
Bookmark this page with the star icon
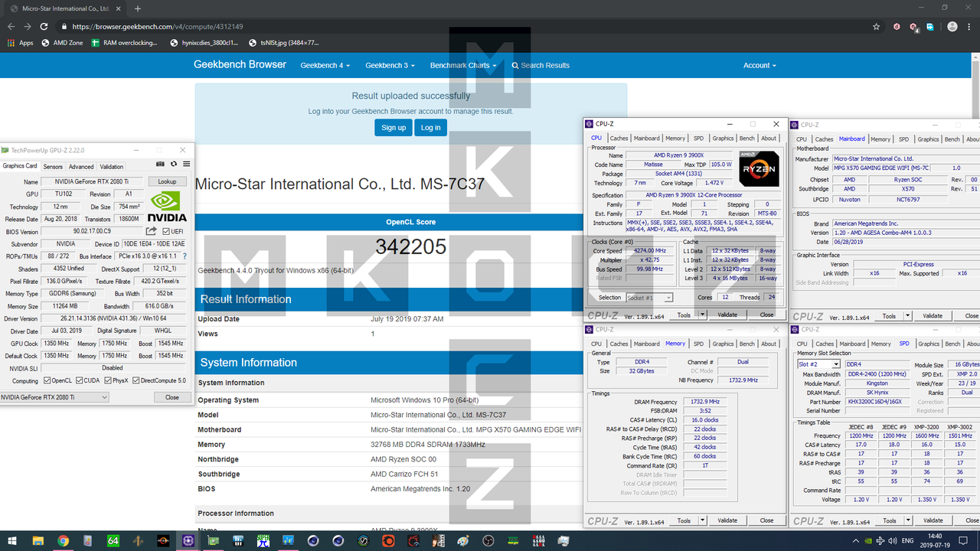877,26
